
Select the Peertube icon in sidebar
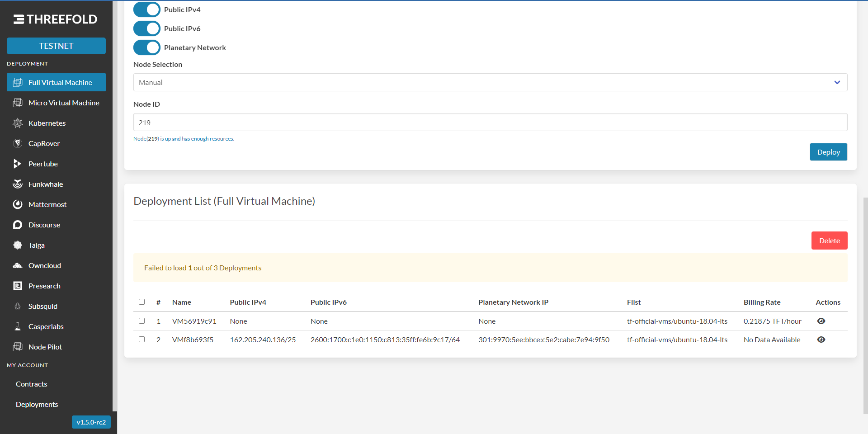point(18,164)
